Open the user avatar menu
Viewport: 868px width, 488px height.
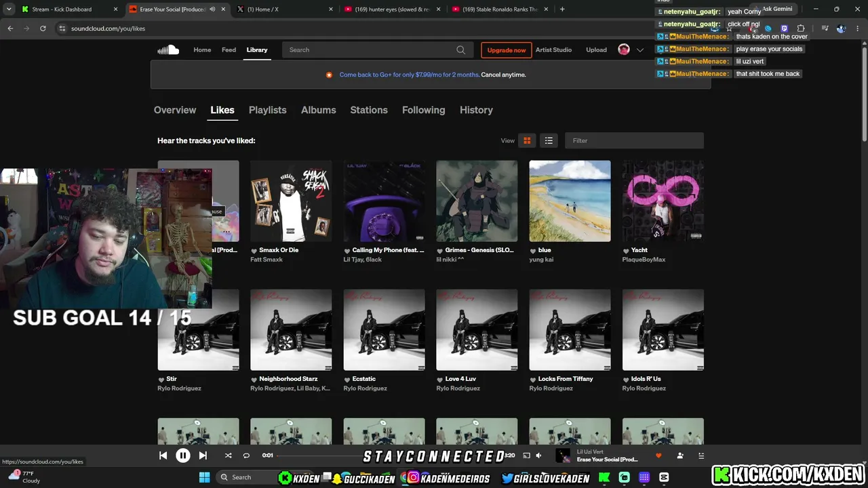(624, 49)
